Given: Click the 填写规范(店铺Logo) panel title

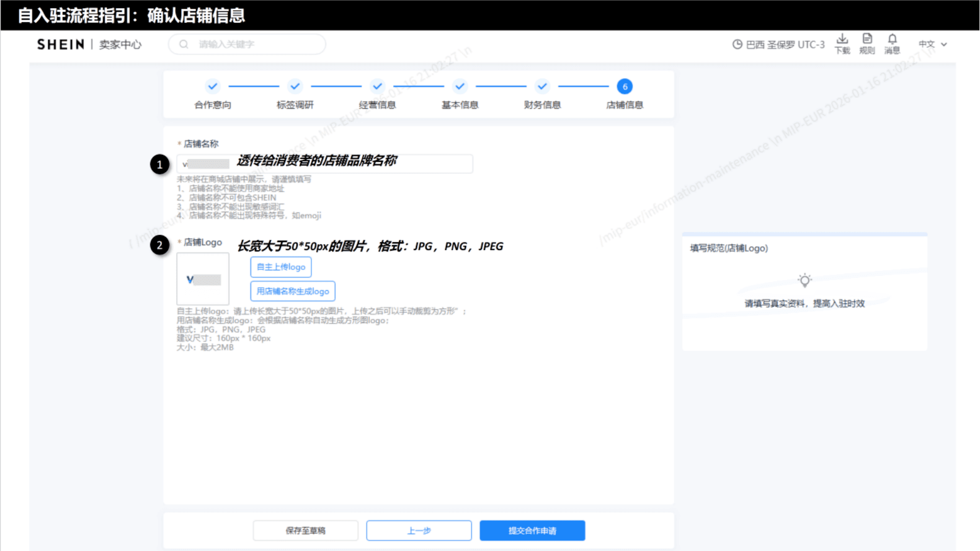Looking at the screenshot, I should pos(729,248).
